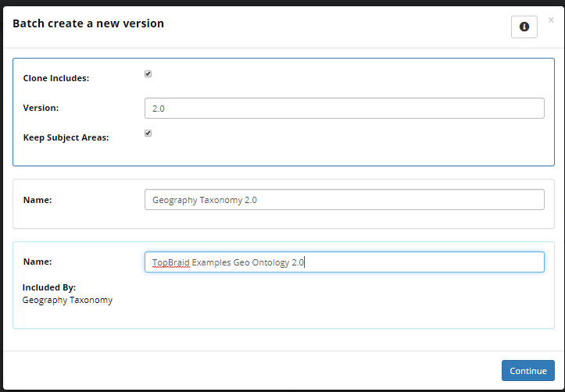Toggle the Clone Includes checkbox
Viewport: 565px width, 392px height.
pyautogui.click(x=148, y=74)
